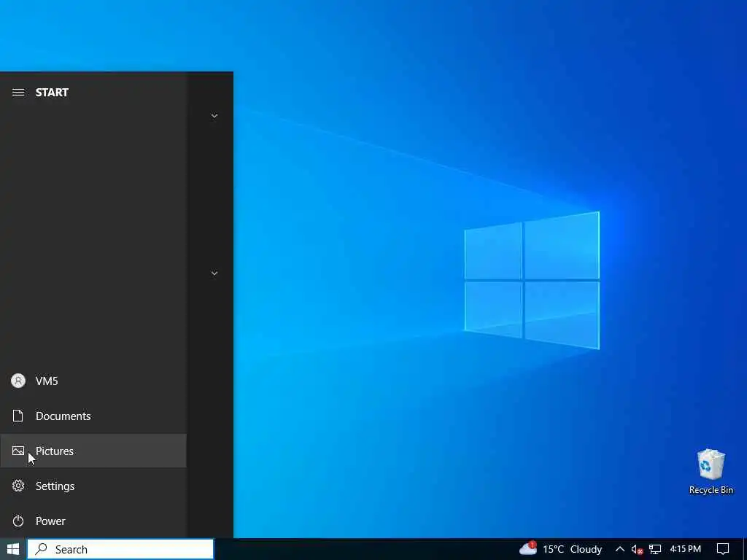
Task: Expand the upper tile group chevron
Action: [x=214, y=116]
